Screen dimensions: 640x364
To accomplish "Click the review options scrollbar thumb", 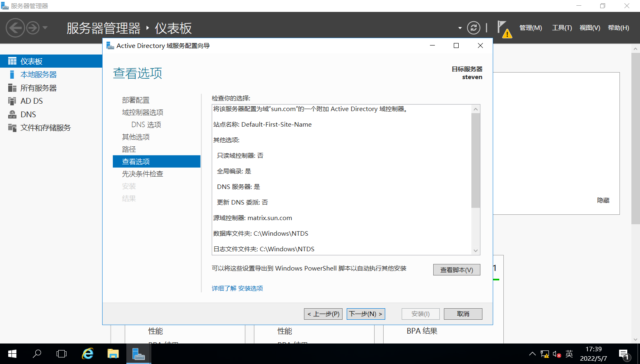I will [476, 161].
